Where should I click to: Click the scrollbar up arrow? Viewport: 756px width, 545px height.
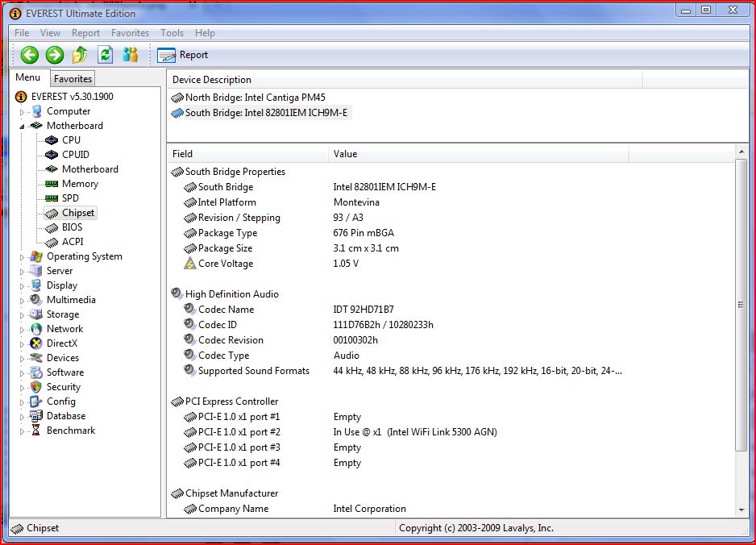coord(741,152)
